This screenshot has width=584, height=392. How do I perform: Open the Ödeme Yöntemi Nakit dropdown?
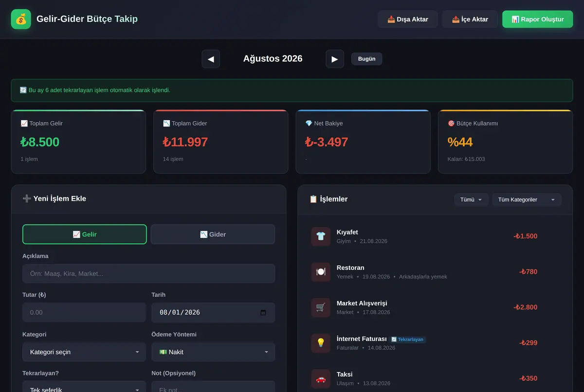pyautogui.click(x=213, y=352)
